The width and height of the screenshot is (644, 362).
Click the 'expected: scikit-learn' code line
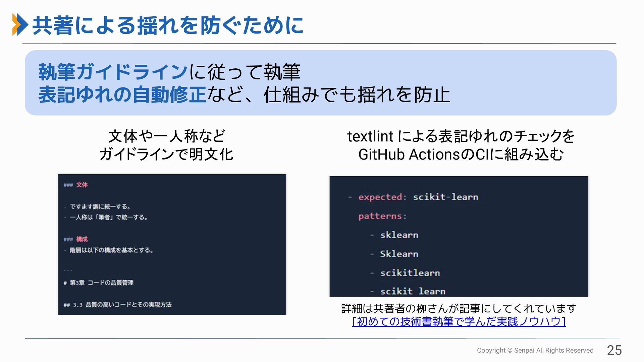click(418, 197)
